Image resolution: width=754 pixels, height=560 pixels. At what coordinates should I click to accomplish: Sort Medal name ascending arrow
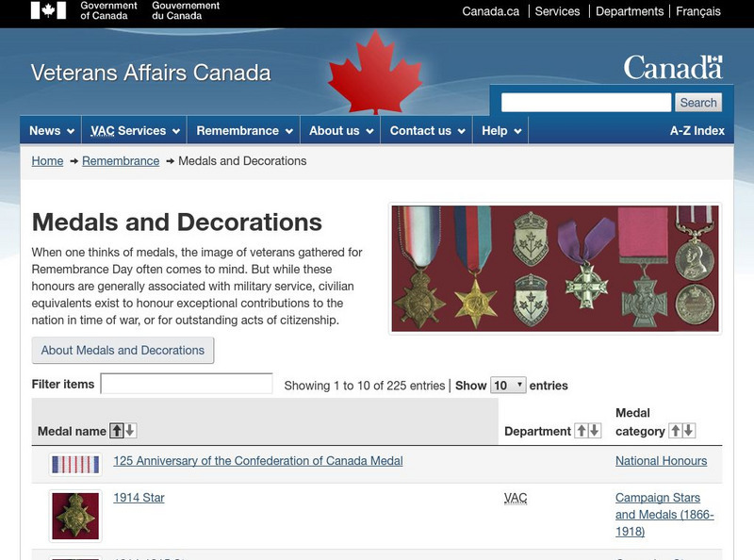pos(116,431)
